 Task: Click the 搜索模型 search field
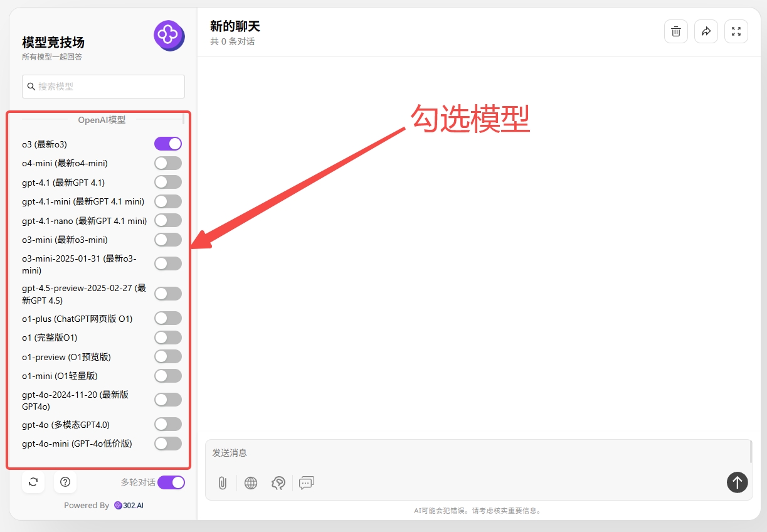click(103, 87)
